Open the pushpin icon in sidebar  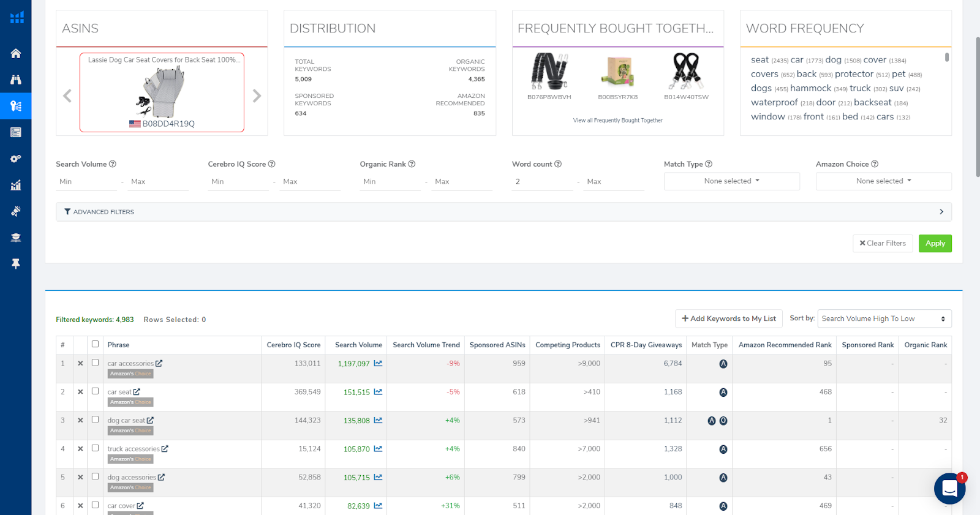pos(16,264)
